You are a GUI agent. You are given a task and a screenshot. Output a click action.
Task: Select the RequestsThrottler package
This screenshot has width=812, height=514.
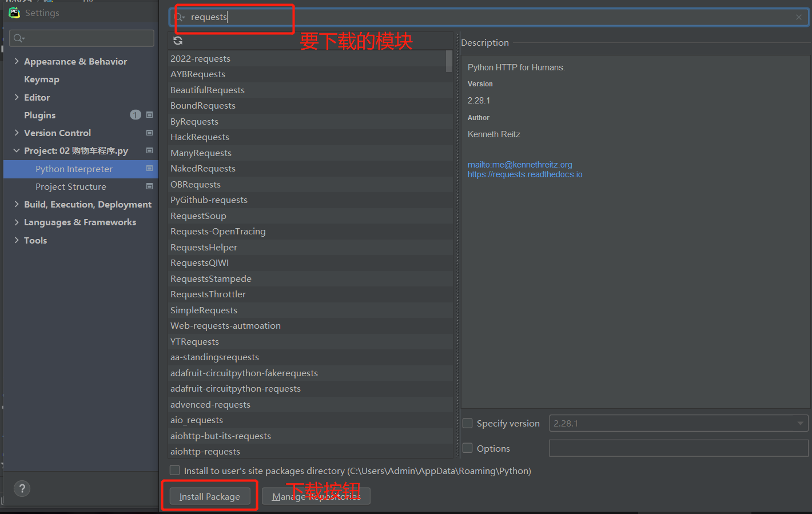click(x=311, y=294)
